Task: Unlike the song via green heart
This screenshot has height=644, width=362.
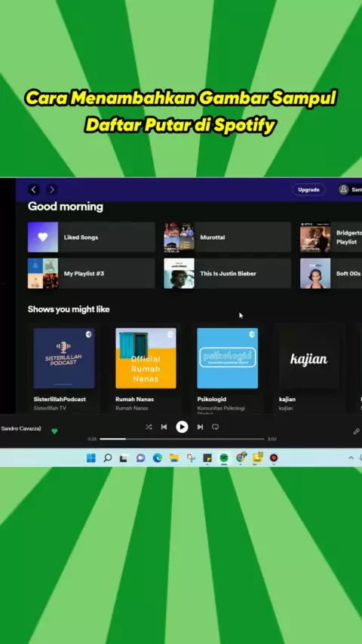Action: [54, 431]
